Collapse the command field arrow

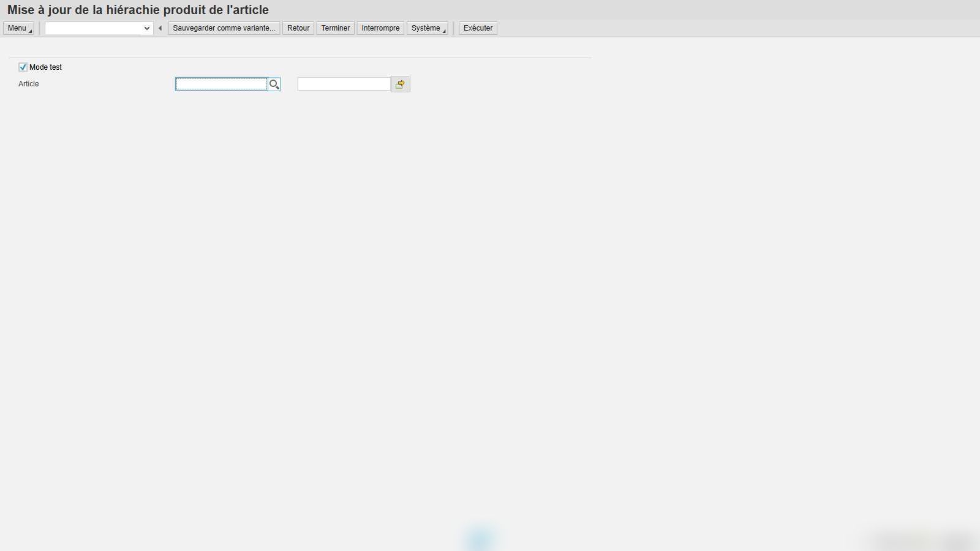(x=160, y=28)
